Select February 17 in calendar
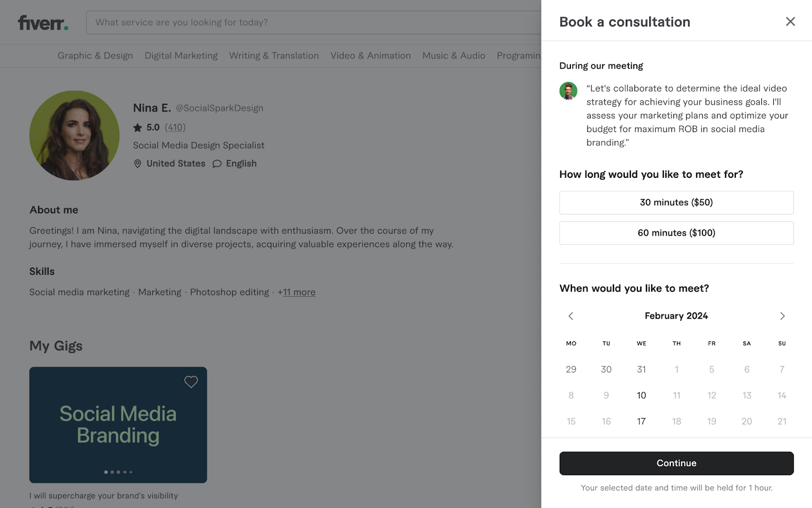 (641, 421)
